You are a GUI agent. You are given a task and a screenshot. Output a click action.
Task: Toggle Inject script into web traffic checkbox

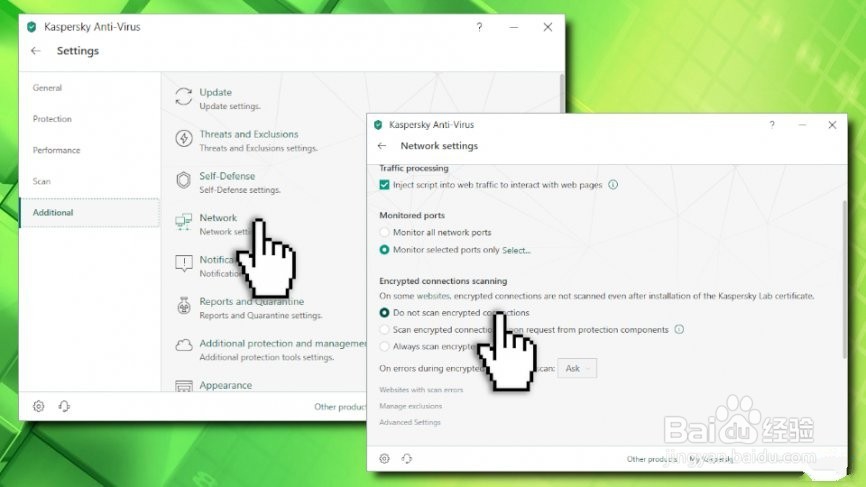(x=384, y=184)
